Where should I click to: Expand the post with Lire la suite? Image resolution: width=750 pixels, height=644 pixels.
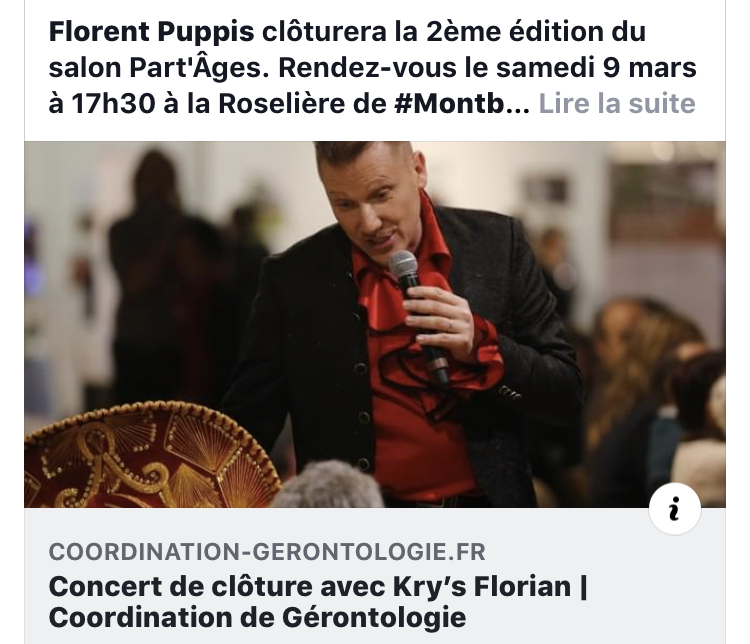click(x=617, y=103)
